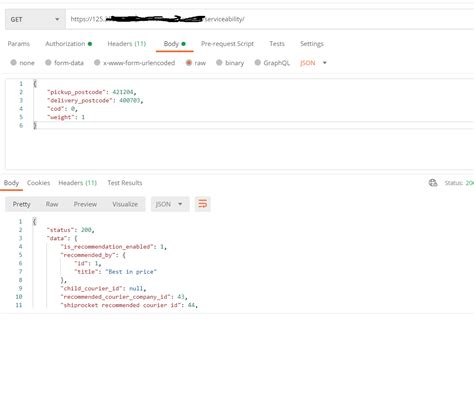Click the "status": 200 response line
This screenshot has width=474, height=417.
coord(70,230)
